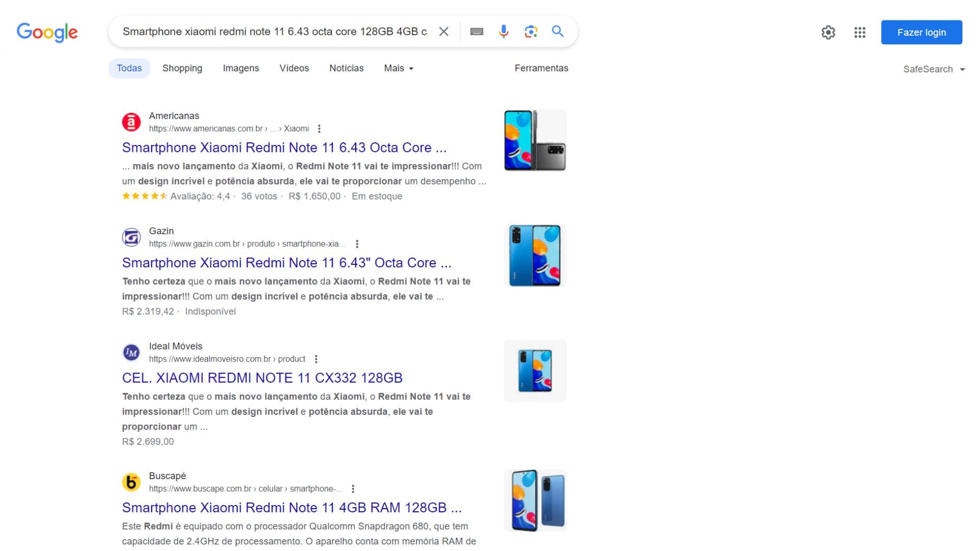
Task: Open Ferramentas search tools
Action: click(541, 68)
